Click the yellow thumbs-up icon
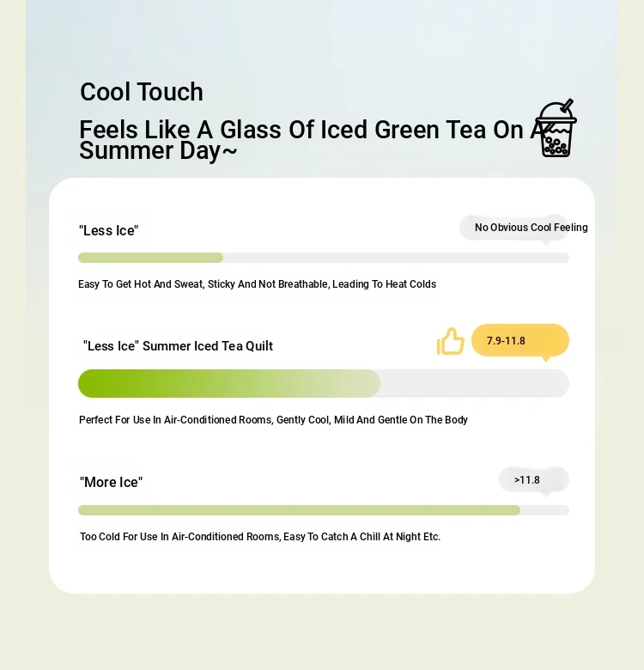This screenshot has height=670, width=644. (451, 341)
